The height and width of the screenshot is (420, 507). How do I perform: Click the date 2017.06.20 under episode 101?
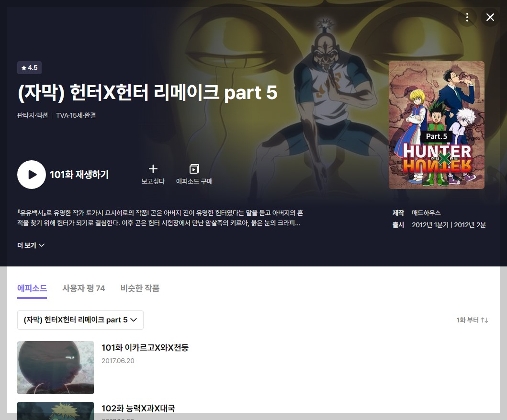tap(118, 361)
